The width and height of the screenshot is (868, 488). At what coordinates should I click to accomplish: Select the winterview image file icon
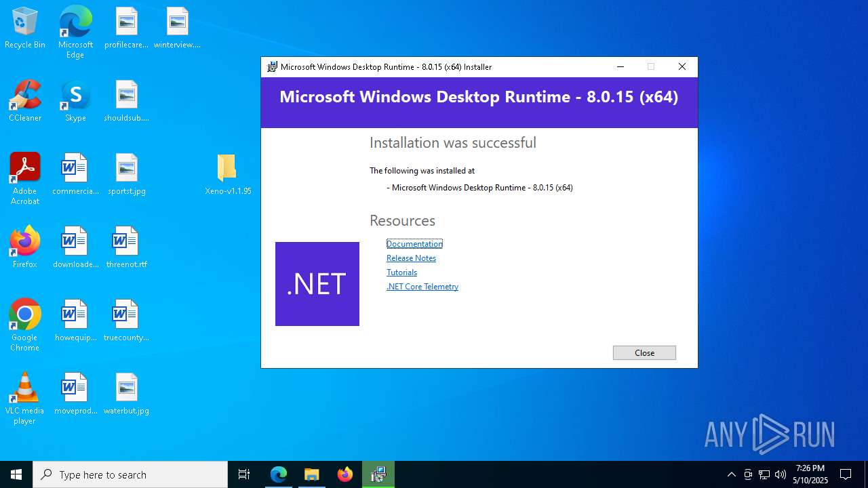177,28
